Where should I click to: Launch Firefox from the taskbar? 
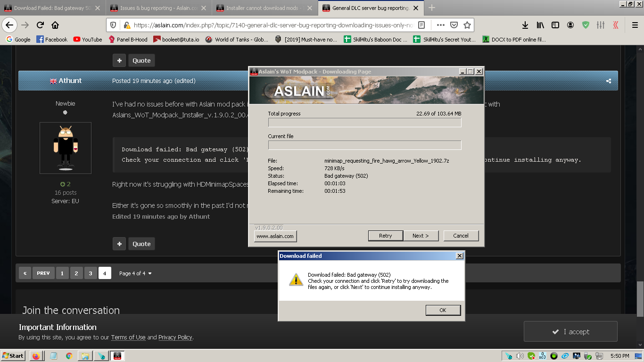click(36, 356)
